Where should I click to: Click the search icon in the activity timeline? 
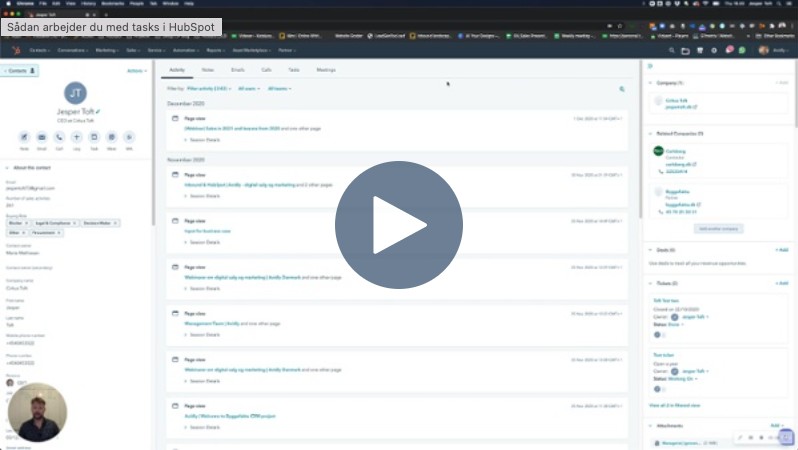coord(621,89)
